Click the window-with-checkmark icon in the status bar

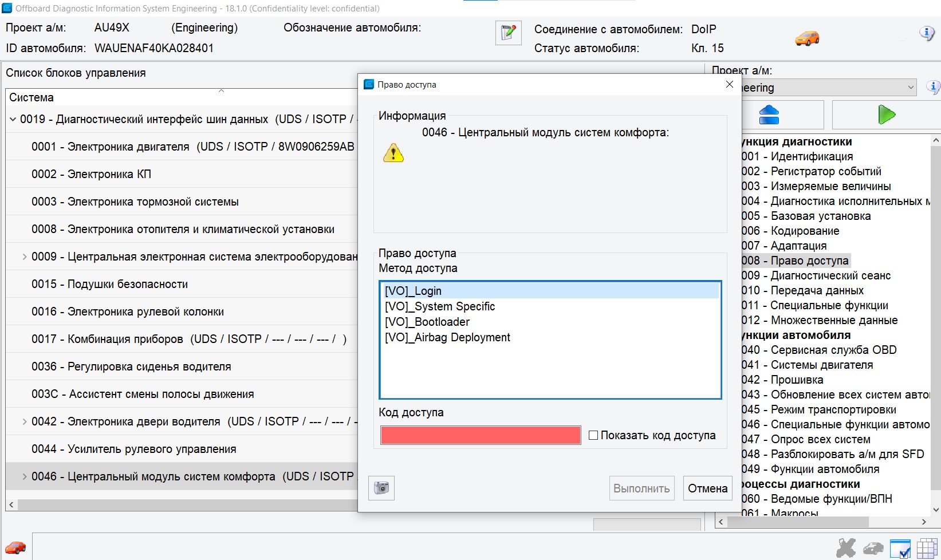coord(900,548)
